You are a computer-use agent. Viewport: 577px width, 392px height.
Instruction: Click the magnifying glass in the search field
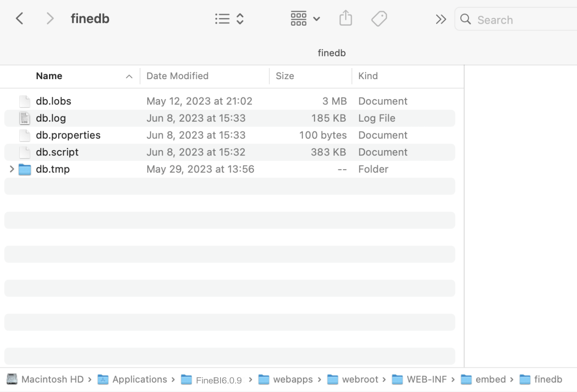coord(466,19)
